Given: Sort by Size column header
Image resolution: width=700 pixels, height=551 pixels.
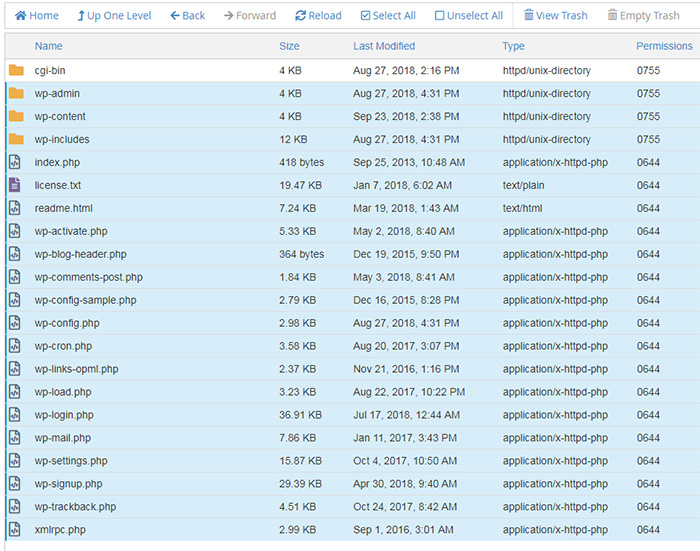Looking at the screenshot, I should [289, 46].
